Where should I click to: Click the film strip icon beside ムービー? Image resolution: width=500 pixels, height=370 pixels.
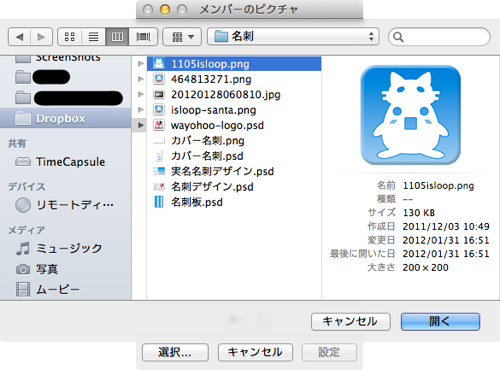(23, 289)
